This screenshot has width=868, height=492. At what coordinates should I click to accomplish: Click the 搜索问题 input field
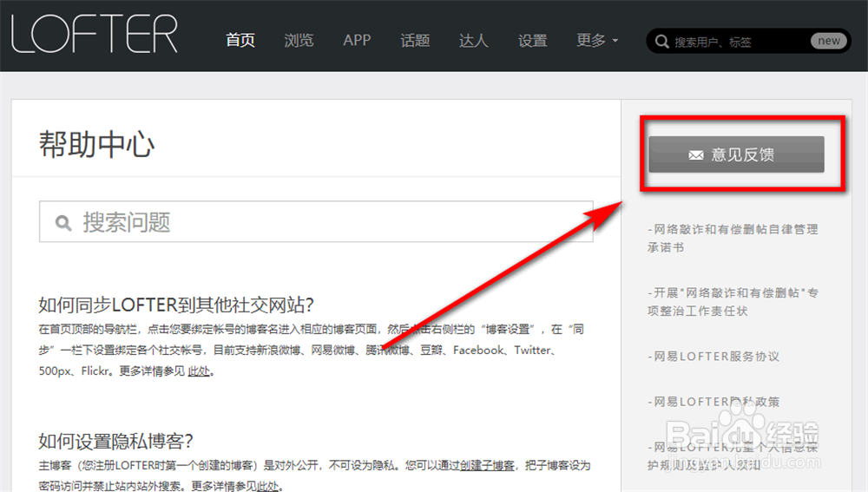316,221
